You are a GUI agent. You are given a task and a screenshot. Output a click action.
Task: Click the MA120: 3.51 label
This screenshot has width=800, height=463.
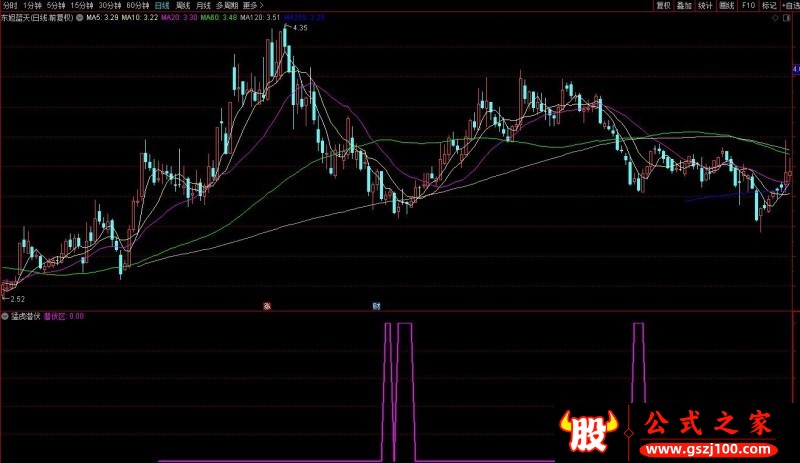point(260,17)
